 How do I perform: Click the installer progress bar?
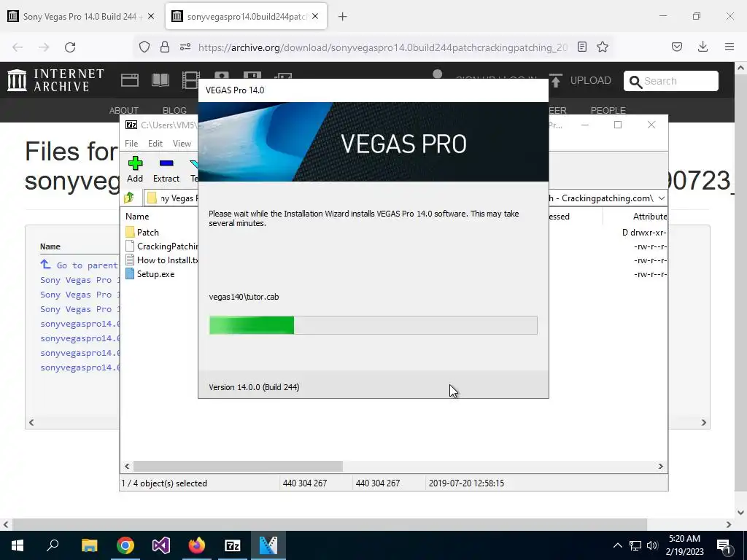tap(373, 325)
